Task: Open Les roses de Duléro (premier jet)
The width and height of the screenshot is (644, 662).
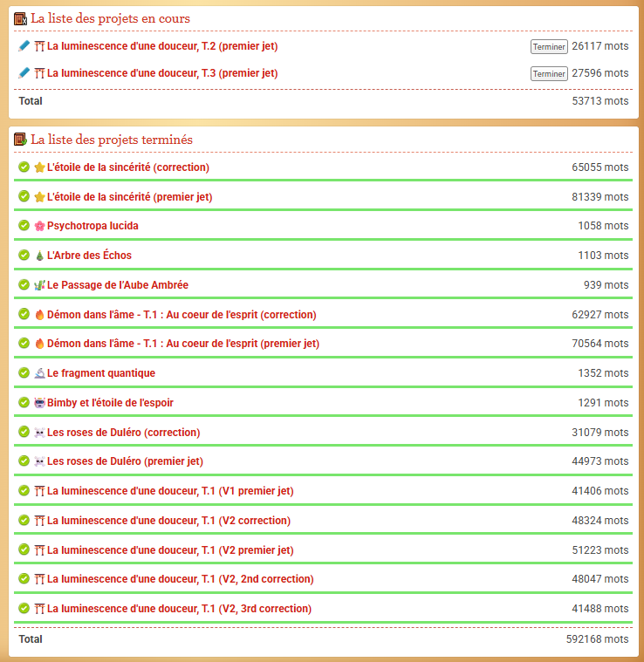Action: [125, 461]
